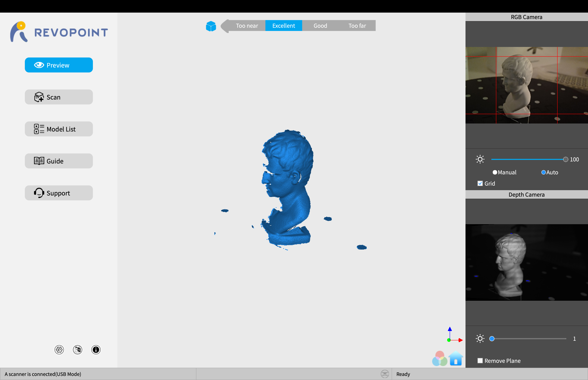Viewport: 588px width, 380px height.
Task: Click the info about icon
Action: click(x=96, y=350)
